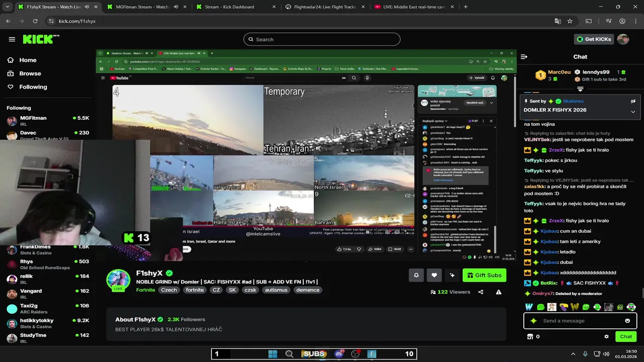
Task: Expand the pinned DOMLER X FISHYX message
Action: point(633,112)
